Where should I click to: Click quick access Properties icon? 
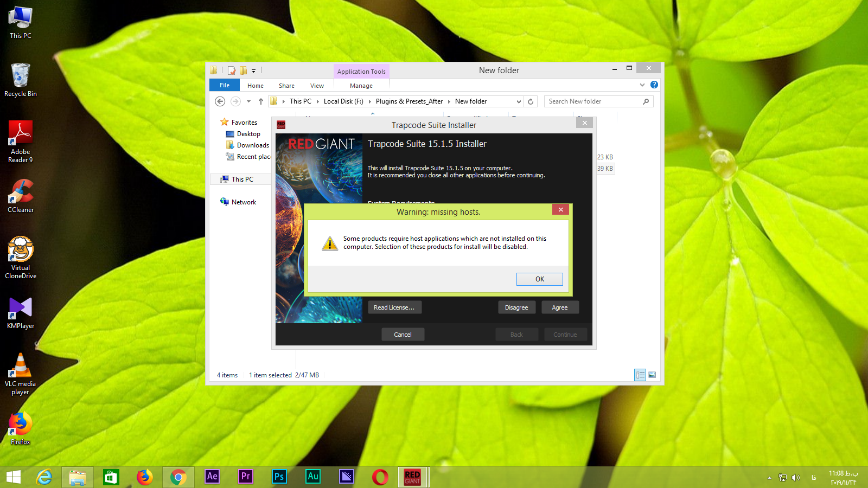pos(232,70)
